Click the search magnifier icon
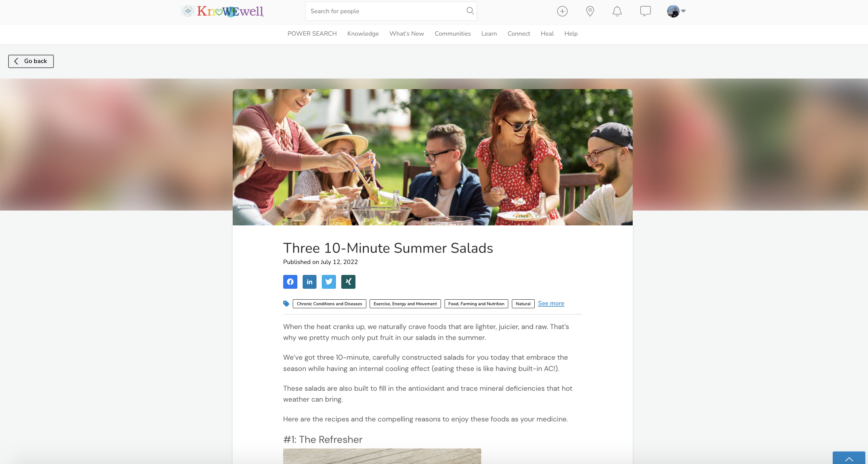The width and height of the screenshot is (868, 464). pos(470,11)
